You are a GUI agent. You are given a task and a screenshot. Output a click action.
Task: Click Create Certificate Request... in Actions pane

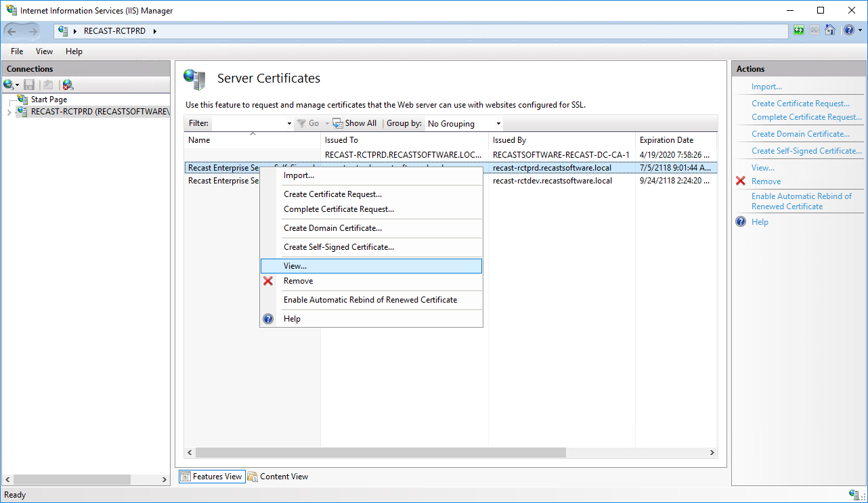tap(800, 104)
